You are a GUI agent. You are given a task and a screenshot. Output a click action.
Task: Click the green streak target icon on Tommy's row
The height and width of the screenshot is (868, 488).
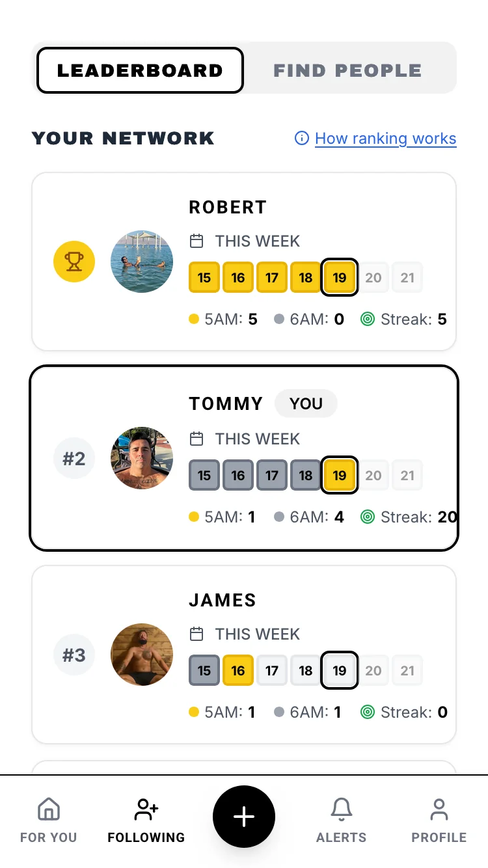click(x=368, y=517)
